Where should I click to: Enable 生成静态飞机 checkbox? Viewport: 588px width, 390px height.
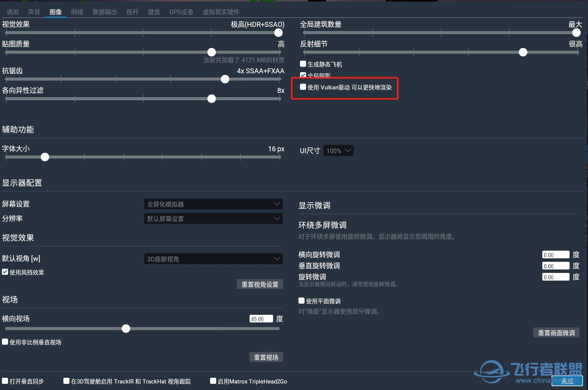coord(303,64)
